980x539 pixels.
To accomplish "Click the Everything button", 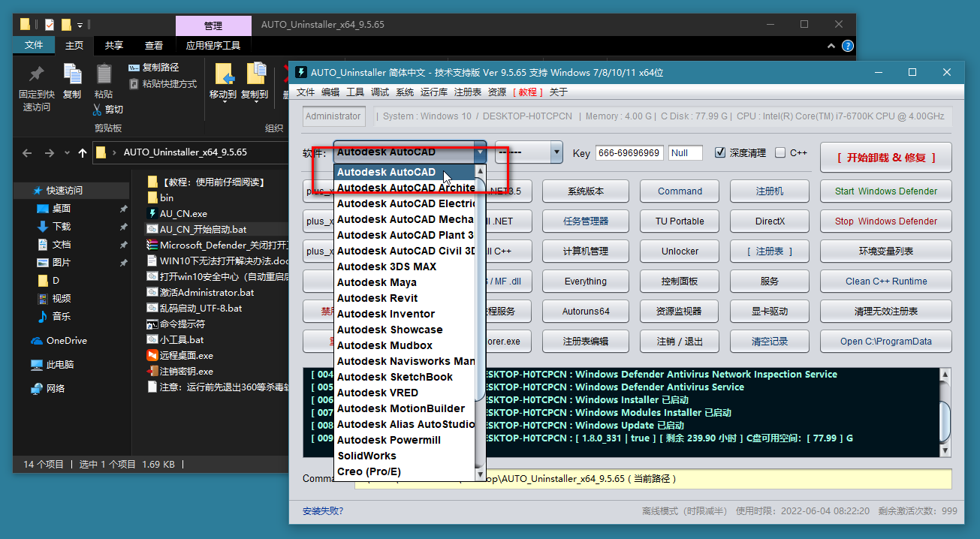I will point(586,282).
